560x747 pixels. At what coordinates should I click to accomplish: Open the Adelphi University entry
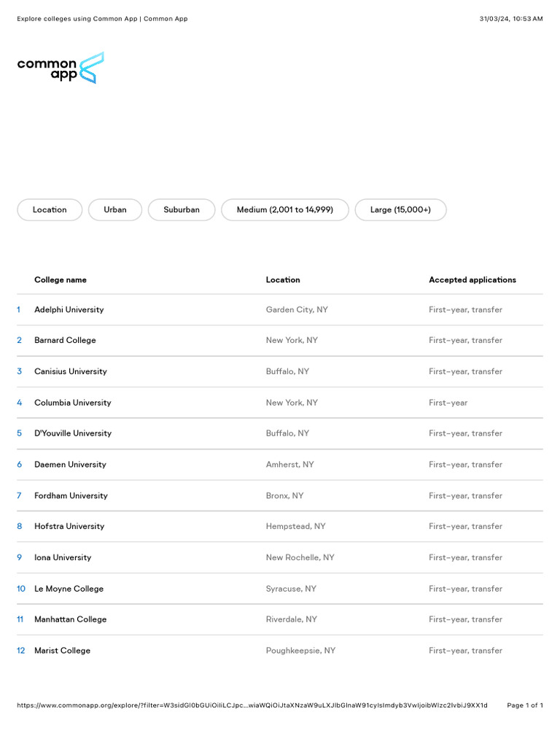coord(69,310)
